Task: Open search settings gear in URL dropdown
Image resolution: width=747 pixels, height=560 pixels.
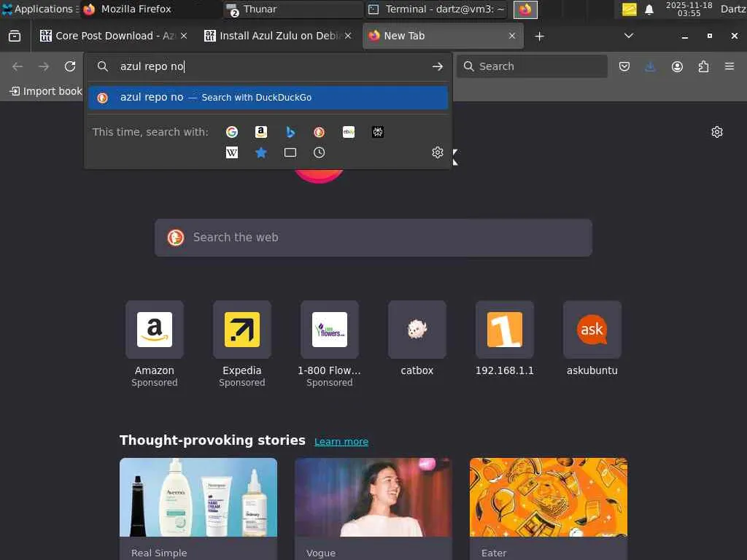Action: point(438,152)
